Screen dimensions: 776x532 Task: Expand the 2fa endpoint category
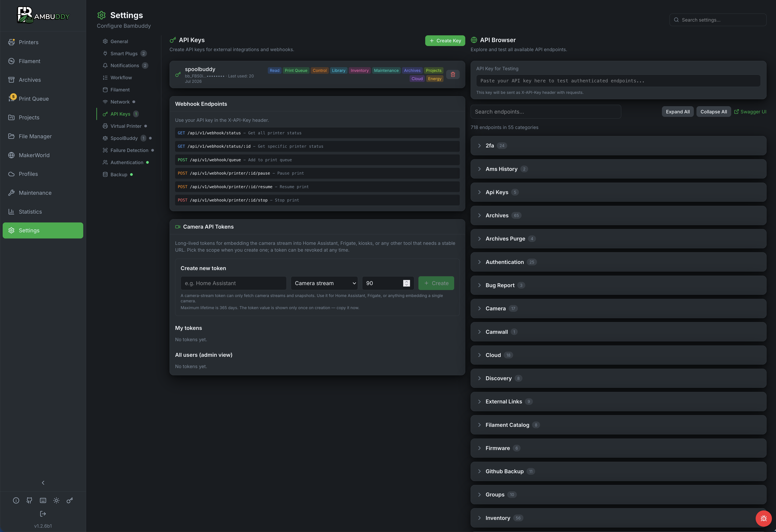(x=618, y=145)
